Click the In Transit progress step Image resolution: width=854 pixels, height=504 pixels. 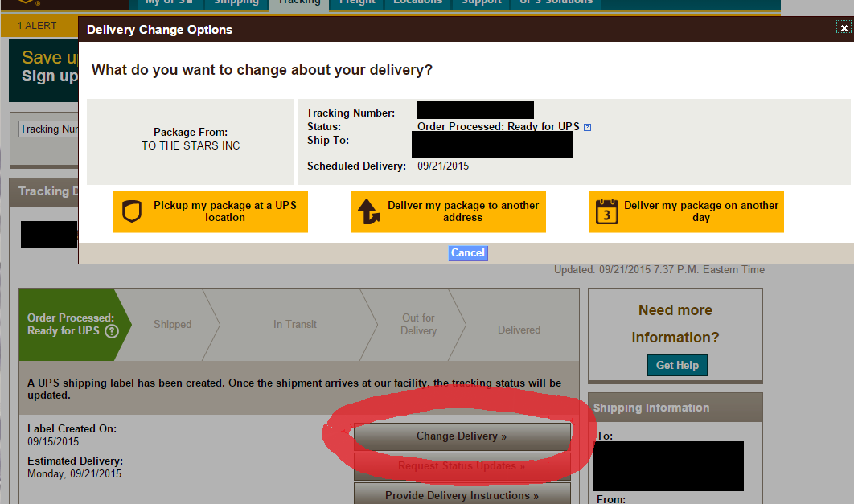(x=294, y=325)
